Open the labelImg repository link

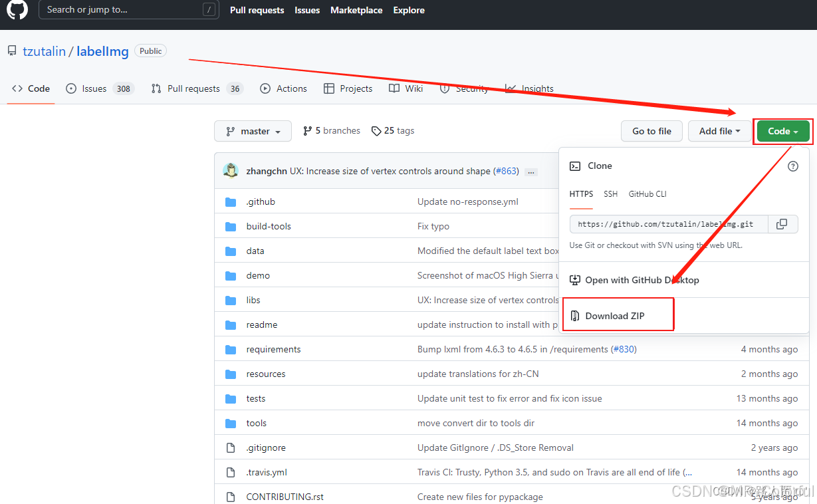click(102, 51)
